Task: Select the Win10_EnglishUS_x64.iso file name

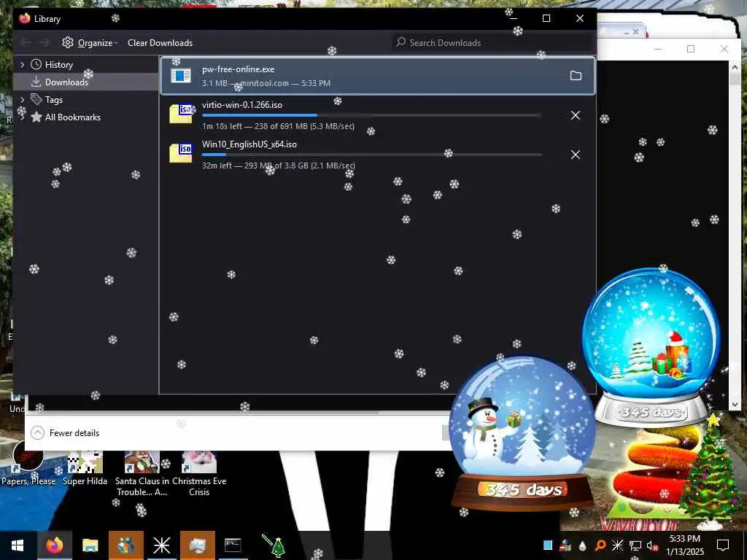Action: (249, 144)
